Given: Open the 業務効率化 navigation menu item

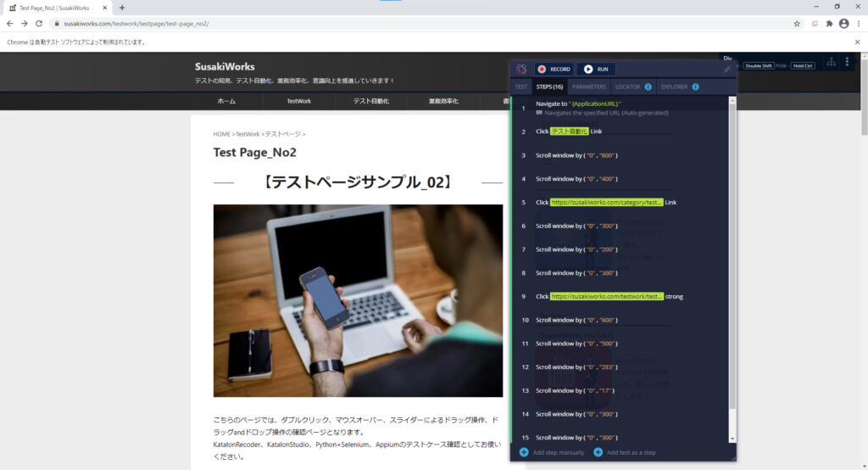Looking at the screenshot, I should [x=443, y=101].
